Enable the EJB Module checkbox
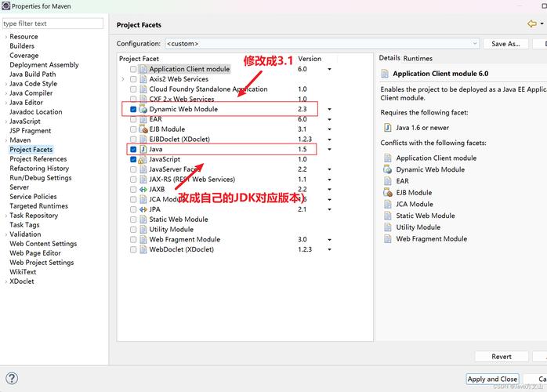The image size is (547, 392). (133, 129)
